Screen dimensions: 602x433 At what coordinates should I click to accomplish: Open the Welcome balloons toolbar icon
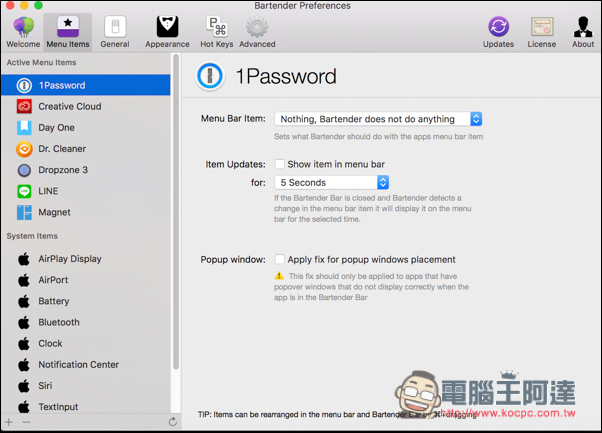(23, 27)
